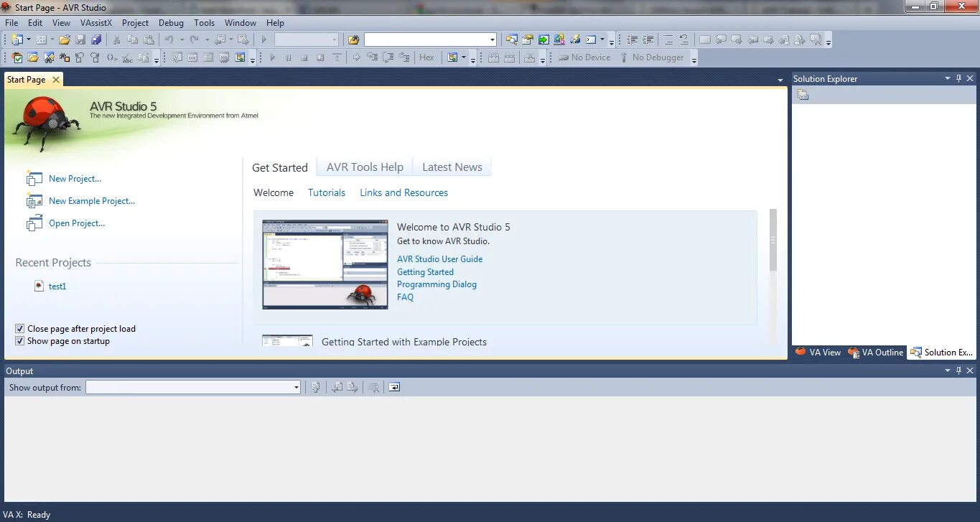Open the Find combo box dropdown

[493, 39]
